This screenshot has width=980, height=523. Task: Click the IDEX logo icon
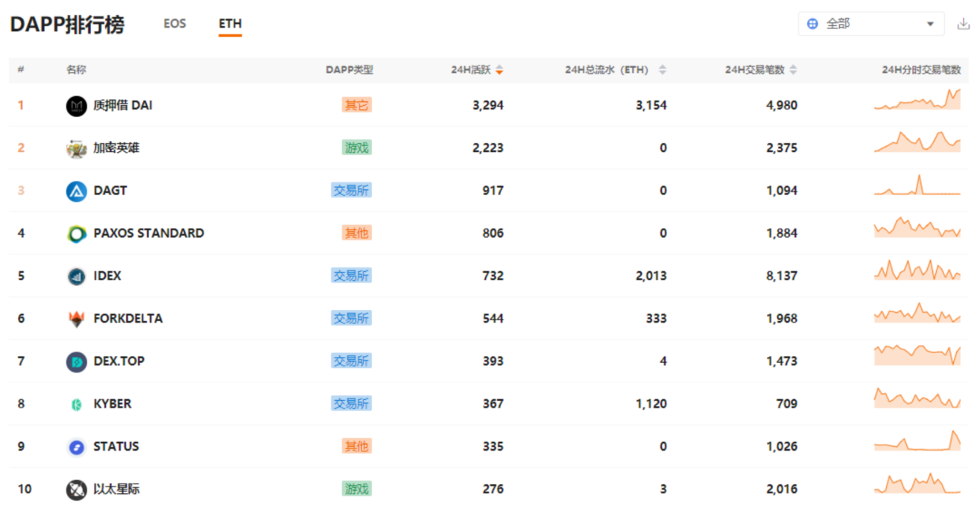coord(77,276)
